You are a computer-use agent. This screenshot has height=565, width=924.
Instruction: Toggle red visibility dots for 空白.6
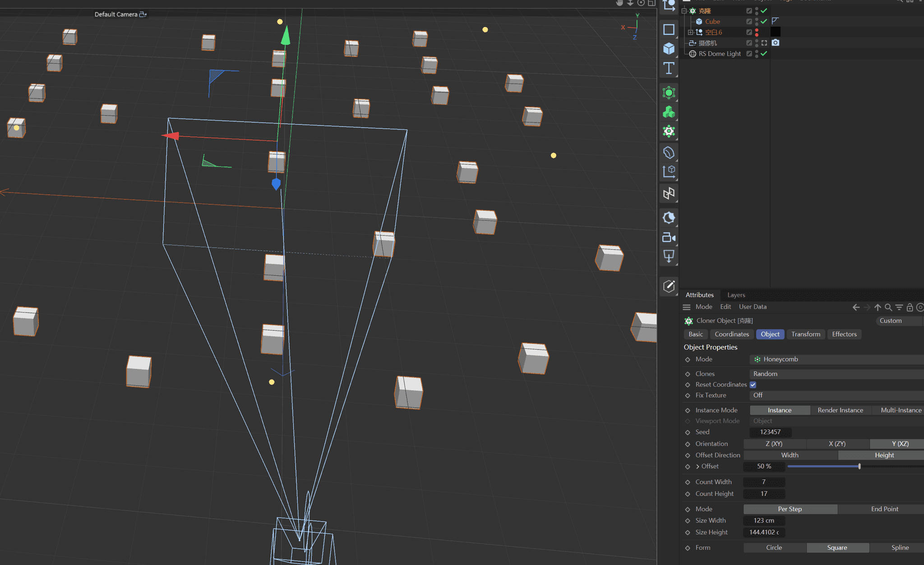click(x=757, y=32)
